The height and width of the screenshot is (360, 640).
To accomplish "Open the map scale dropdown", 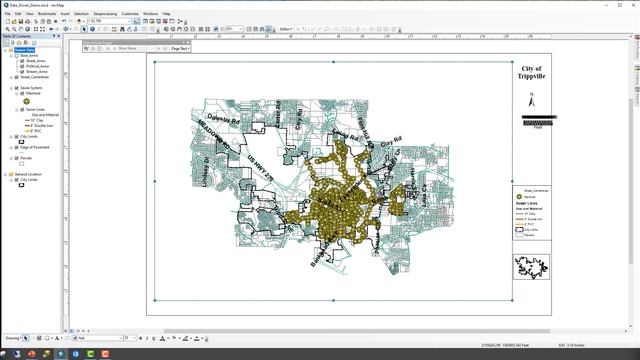I will (x=130, y=21).
